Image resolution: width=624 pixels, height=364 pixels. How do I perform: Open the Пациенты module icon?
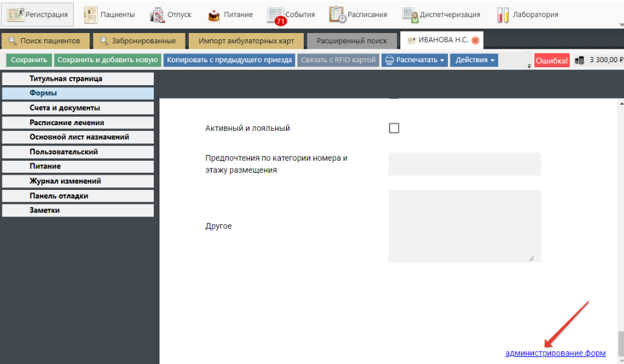(91, 15)
